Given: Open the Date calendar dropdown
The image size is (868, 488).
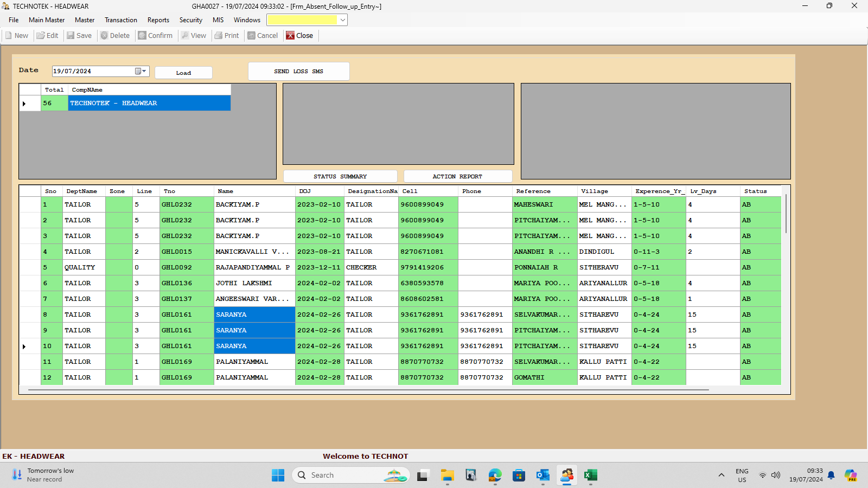Looking at the screenshot, I should point(141,71).
